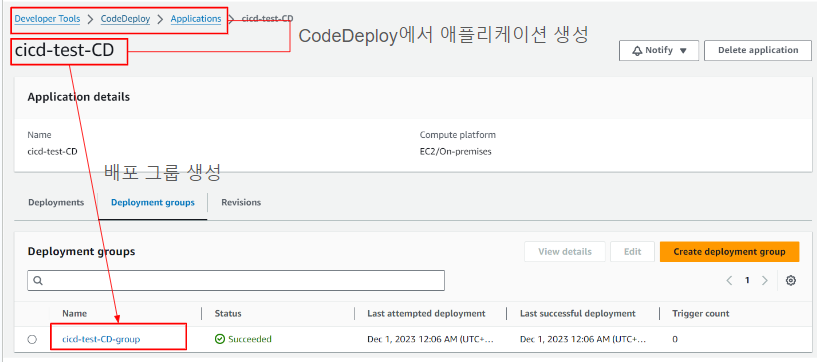Click the Delete application button
817x362 pixels.
(758, 51)
